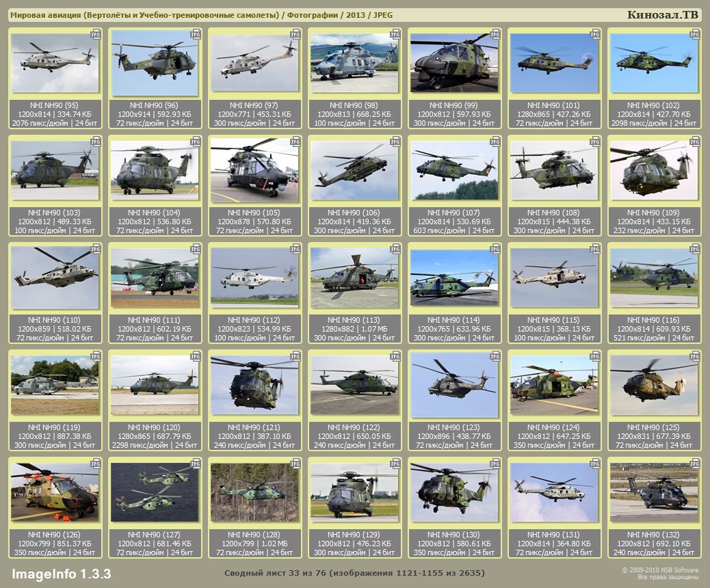
Task: Click the JPG badge on NHI NH90 (102)
Action: (695, 34)
